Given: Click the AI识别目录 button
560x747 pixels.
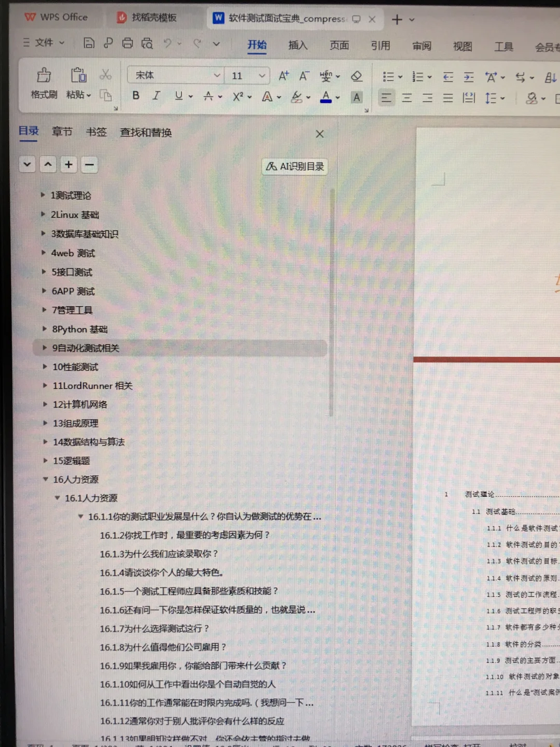Looking at the screenshot, I should [x=295, y=167].
